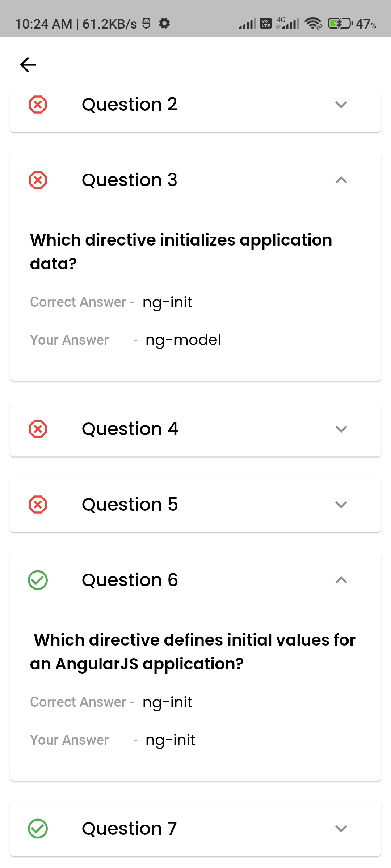Click the red incorrect icon beside Question 2
The image size is (391, 868).
point(38,105)
